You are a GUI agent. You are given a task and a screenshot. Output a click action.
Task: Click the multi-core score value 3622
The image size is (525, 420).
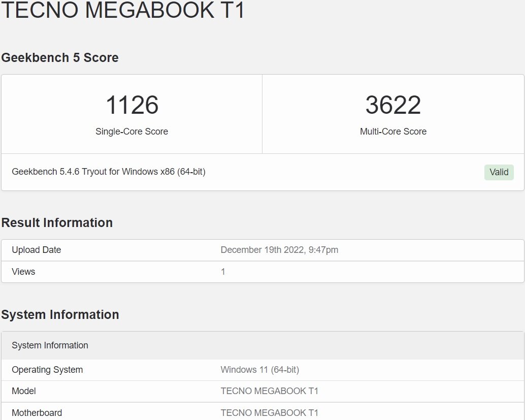(393, 105)
